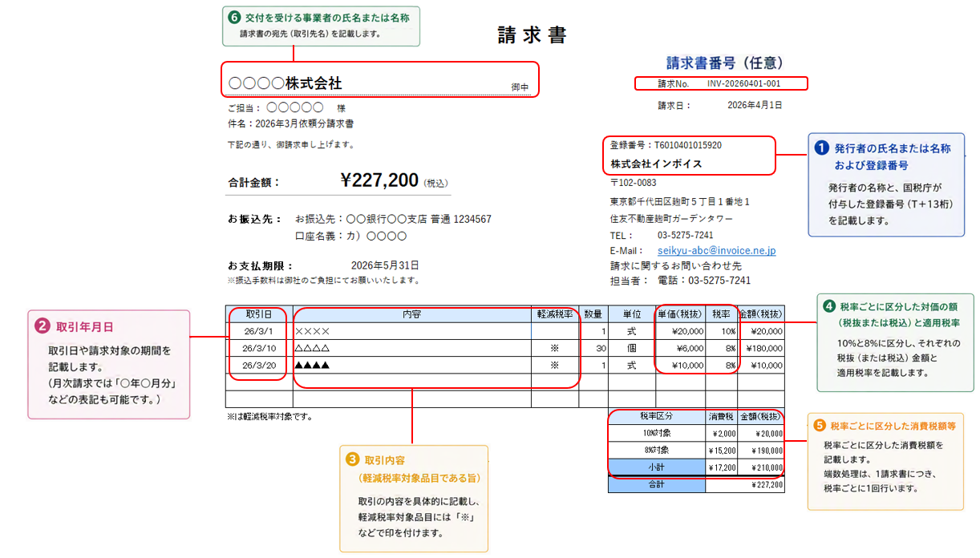Click item description △△△△

313,348
